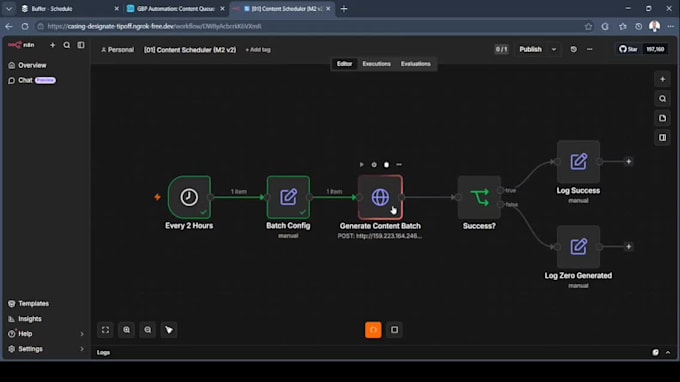Click the Add tag button

pos(258,50)
